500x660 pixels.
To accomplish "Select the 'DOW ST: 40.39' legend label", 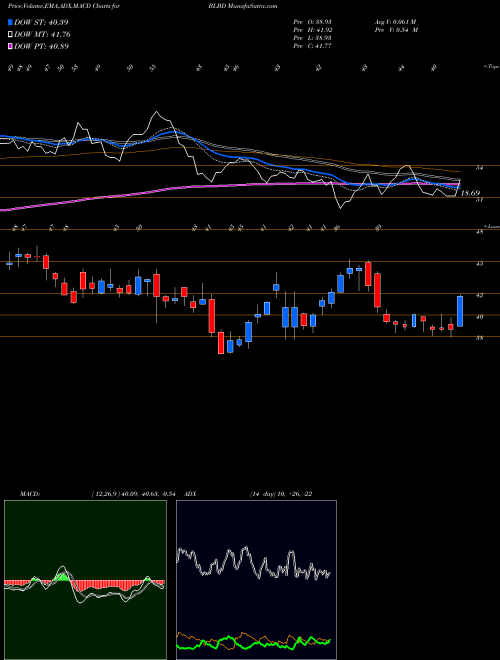I will coord(41,22).
